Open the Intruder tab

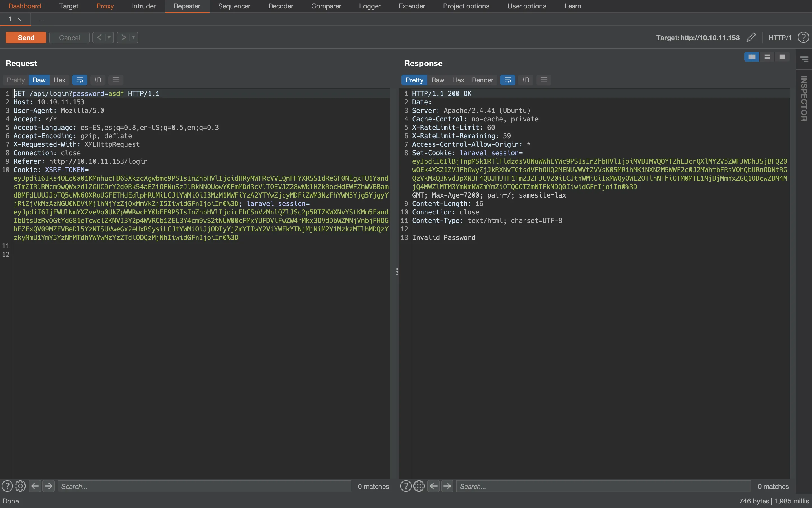click(144, 6)
